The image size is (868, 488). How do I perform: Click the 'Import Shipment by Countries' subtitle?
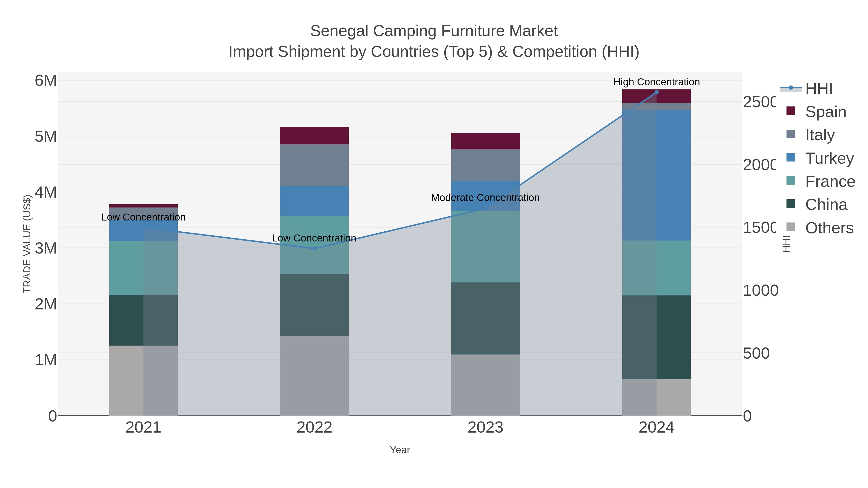434,52
